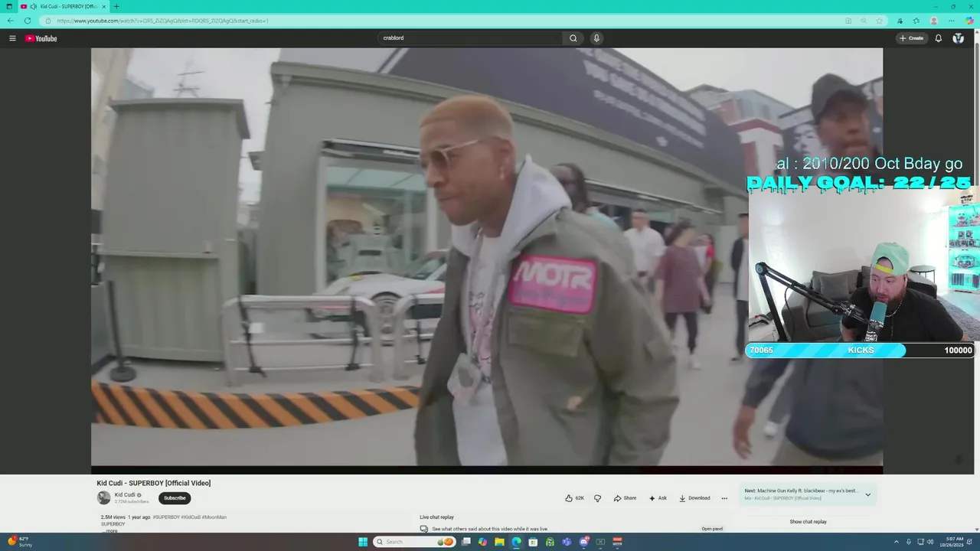This screenshot has width=980, height=551.
Task: Open YouTube notifications bell
Action: (938, 38)
